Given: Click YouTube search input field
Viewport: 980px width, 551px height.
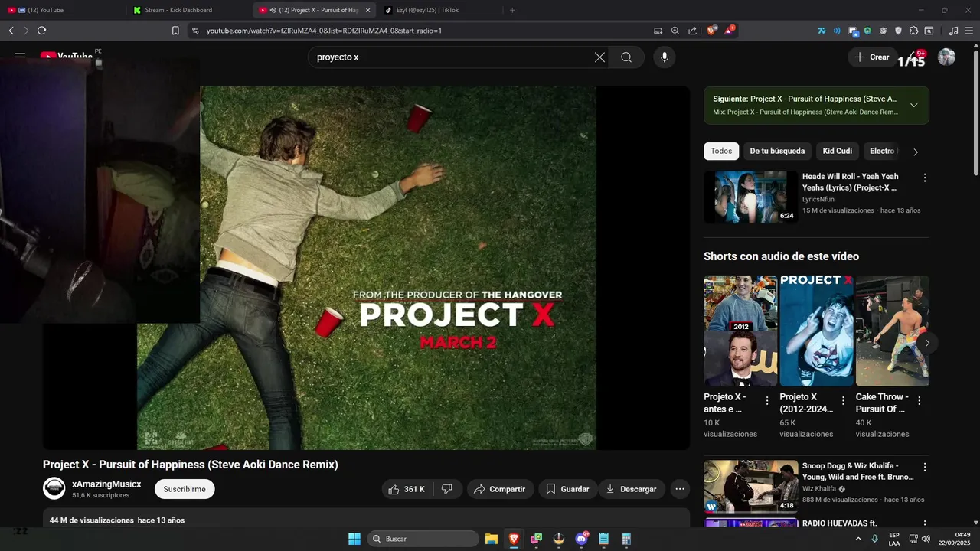Looking at the screenshot, I should [x=452, y=57].
